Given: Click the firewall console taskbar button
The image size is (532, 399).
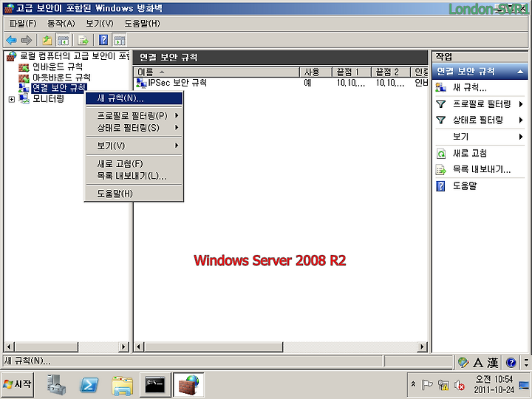Looking at the screenshot, I should click(188, 385).
